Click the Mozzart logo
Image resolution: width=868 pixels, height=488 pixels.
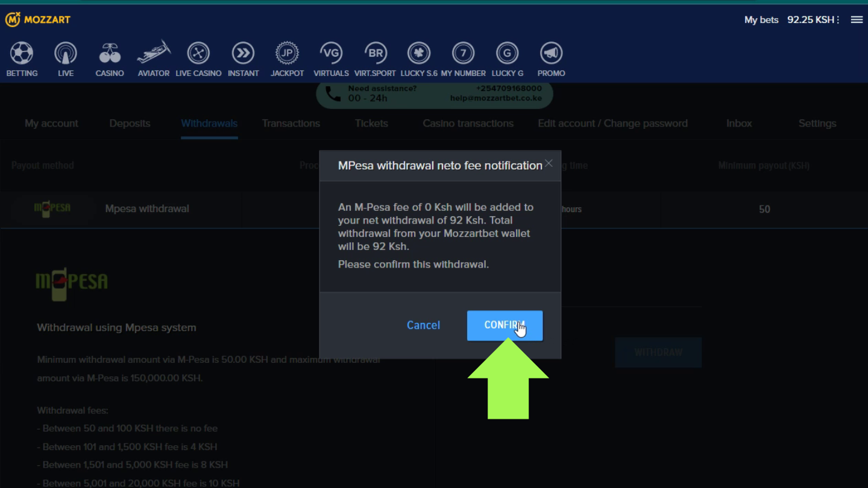click(38, 19)
